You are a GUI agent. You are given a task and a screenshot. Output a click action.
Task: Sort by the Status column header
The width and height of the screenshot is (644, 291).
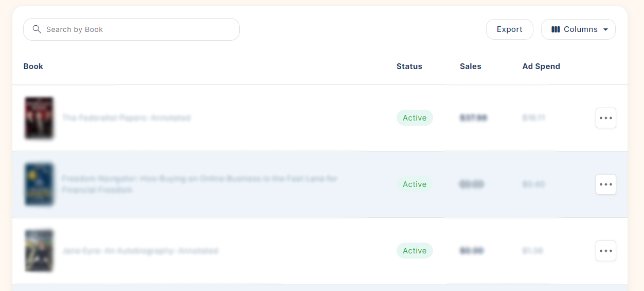coord(409,66)
